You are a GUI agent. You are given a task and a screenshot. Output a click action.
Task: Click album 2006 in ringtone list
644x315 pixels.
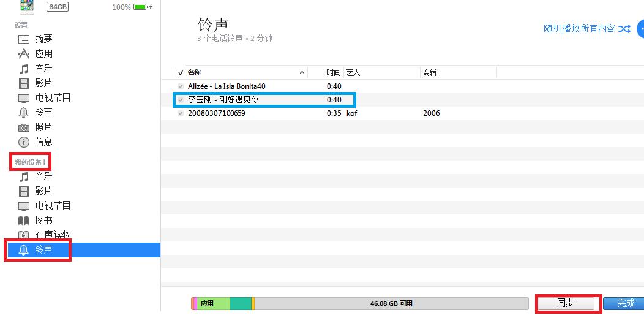coord(431,113)
